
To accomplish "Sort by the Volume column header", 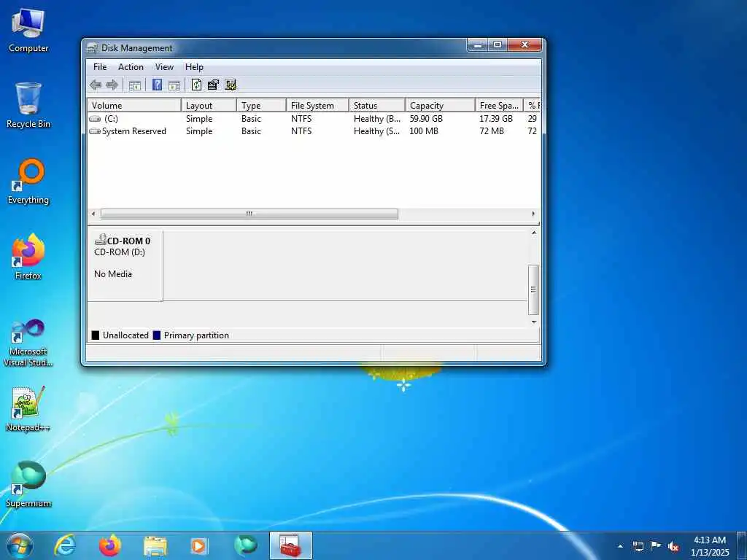I will click(134, 105).
